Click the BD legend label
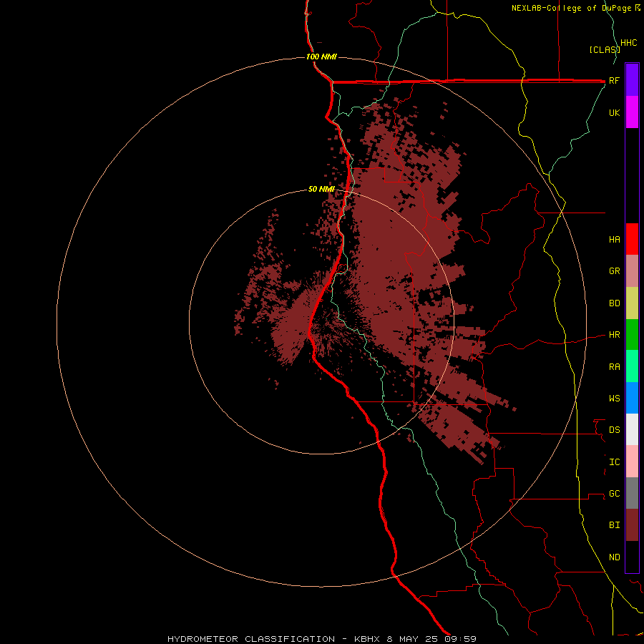Screen dimensions: 644x644 click(x=614, y=303)
